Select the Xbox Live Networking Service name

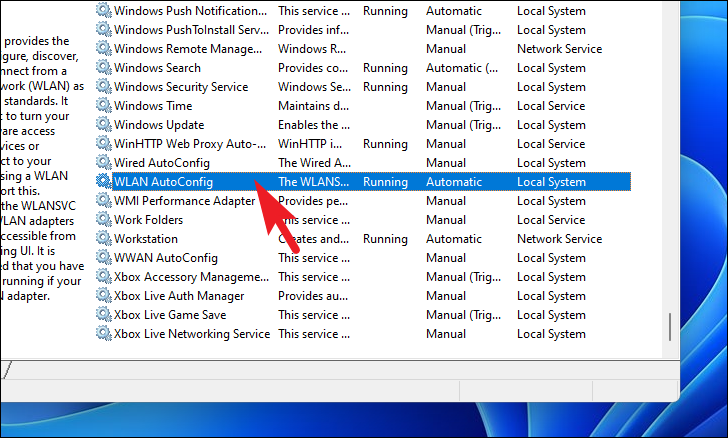[x=192, y=334]
